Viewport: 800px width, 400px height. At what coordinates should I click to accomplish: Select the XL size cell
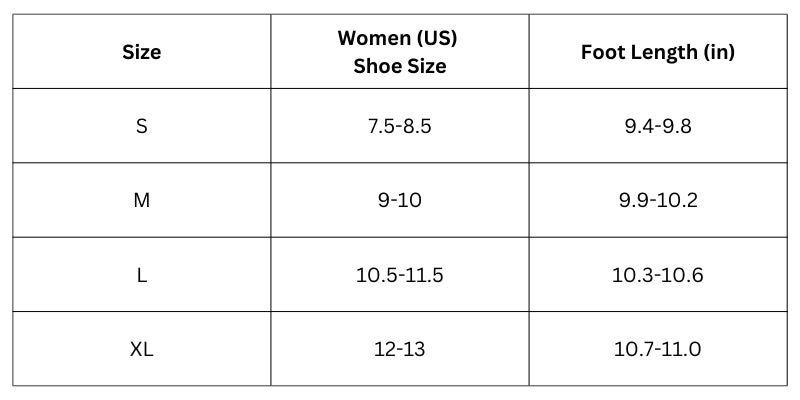[x=141, y=349]
